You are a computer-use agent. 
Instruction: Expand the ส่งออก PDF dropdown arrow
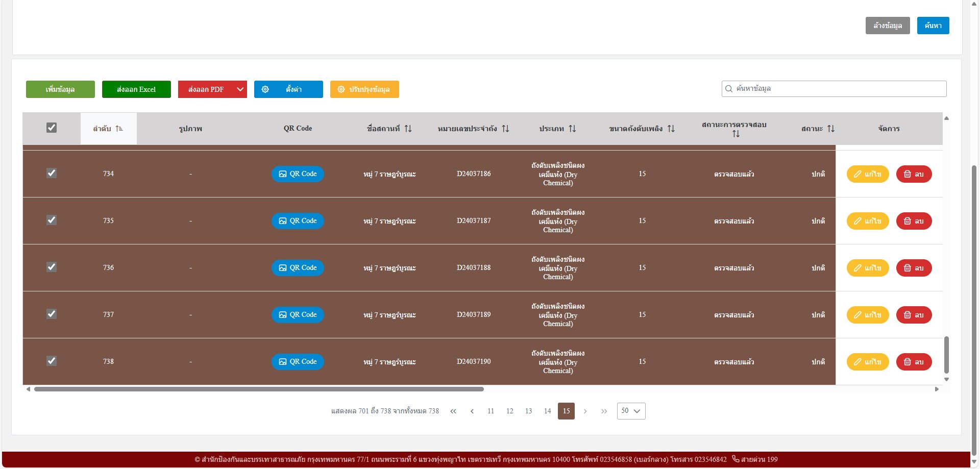tap(240, 89)
